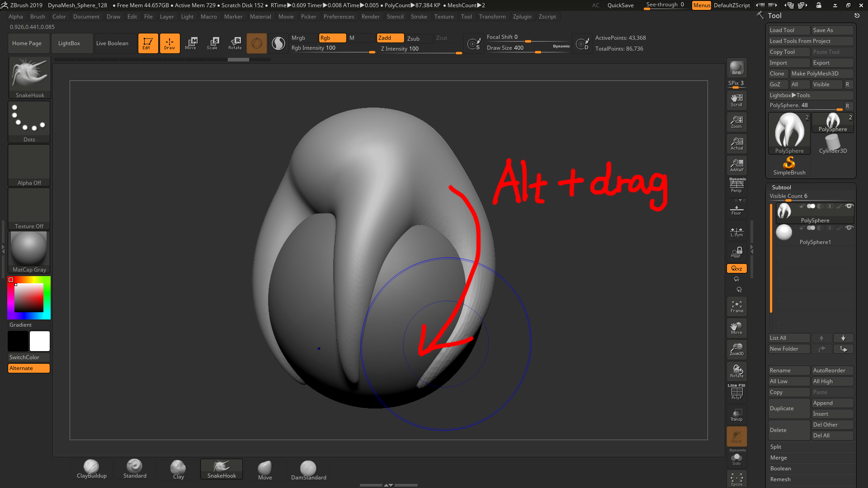Adjust the Z Intensity slider
Image resolution: width=868 pixels, height=488 pixels.
[x=421, y=49]
